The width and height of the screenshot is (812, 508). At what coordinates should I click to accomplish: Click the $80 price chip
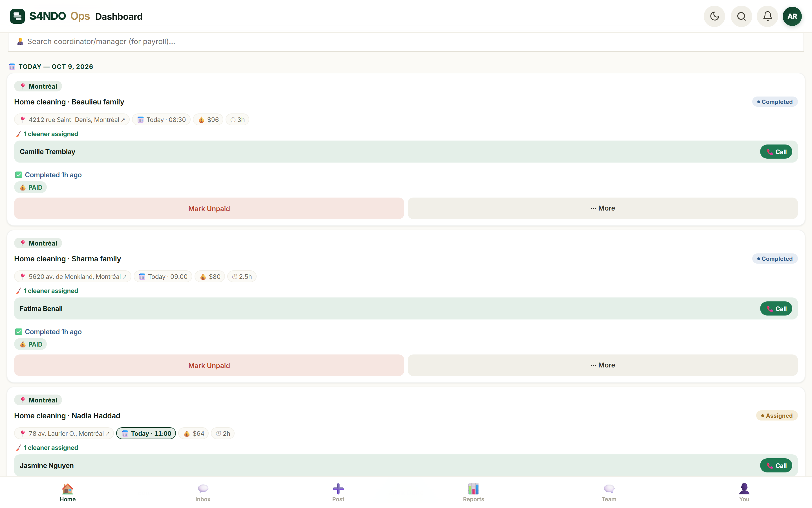pos(210,277)
